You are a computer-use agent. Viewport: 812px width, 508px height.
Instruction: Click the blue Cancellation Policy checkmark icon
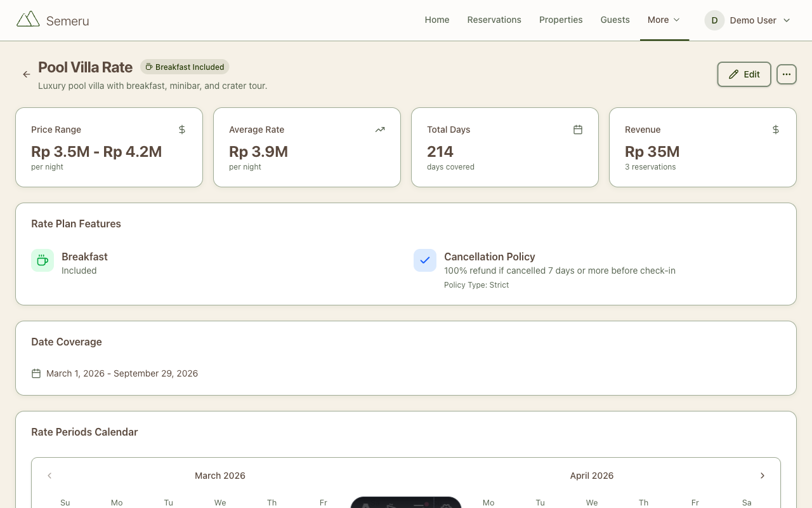(x=425, y=260)
